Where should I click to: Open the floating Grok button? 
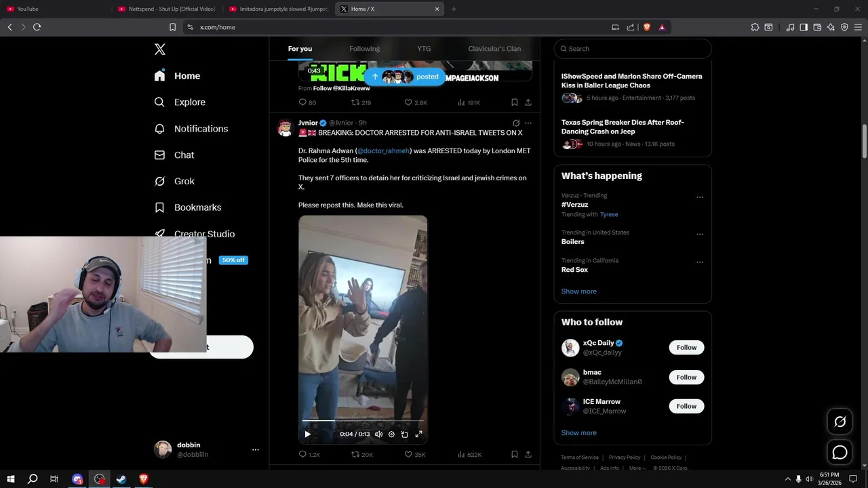click(x=840, y=422)
